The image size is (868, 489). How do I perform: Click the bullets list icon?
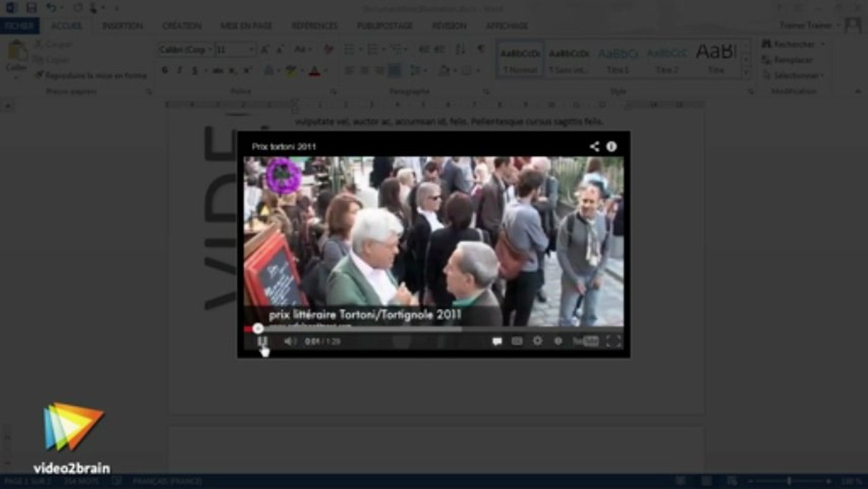pos(349,50)
